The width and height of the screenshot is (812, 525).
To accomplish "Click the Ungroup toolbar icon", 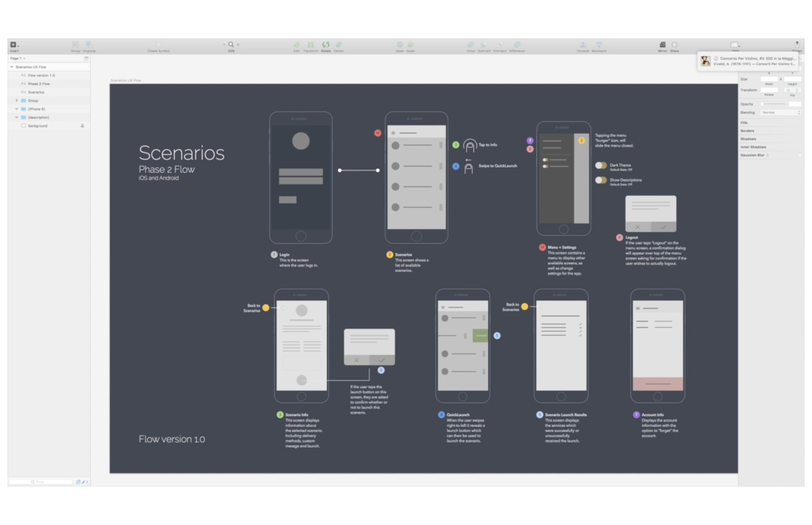I will [89, 45].
